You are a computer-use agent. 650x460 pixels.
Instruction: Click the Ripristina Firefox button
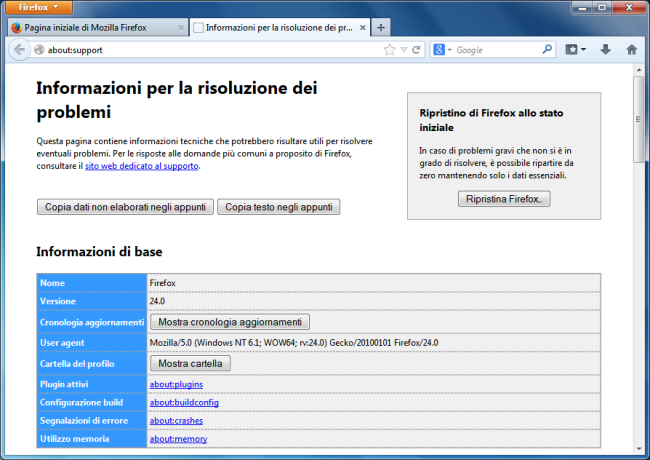coord(504,199)
